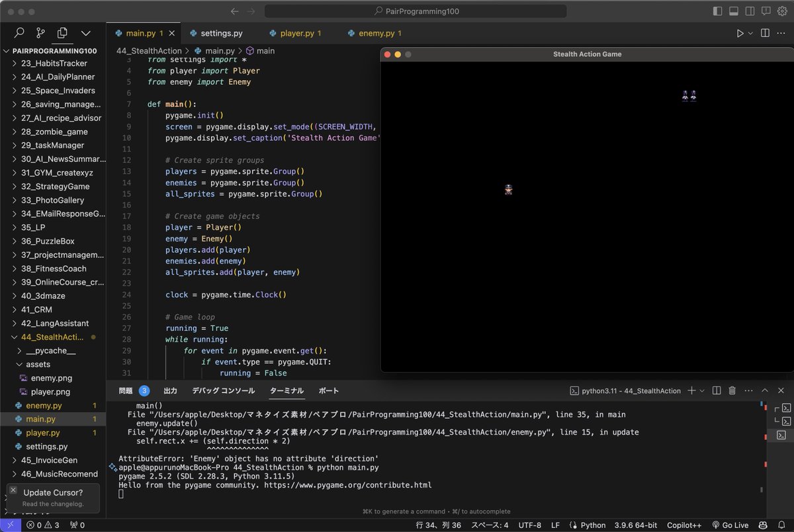Close the terminal panel
The height and width of the screenshot is (532, 794).
(x=781, y=391)
